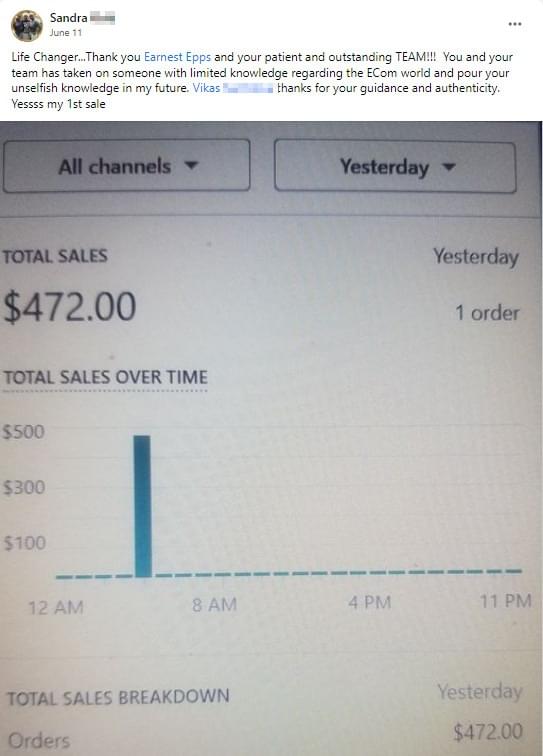Click the Total Sales Breakdown heading
The height and width of the screenshot is (756, 543).
(x=118, y=697)
